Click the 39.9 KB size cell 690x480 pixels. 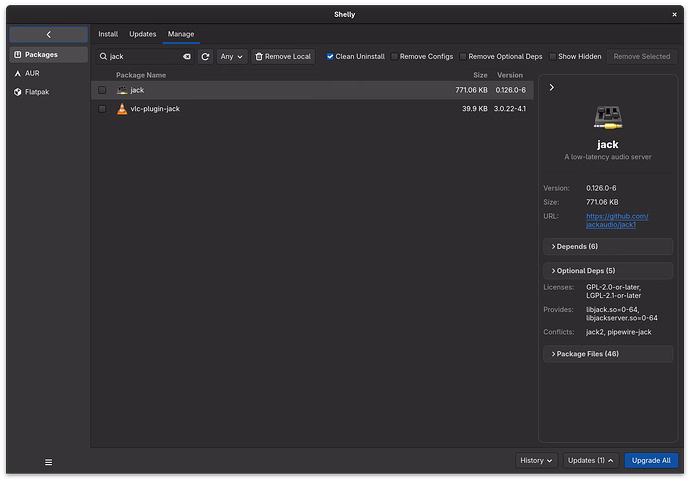pyautogui.click(x=474, y=109)
